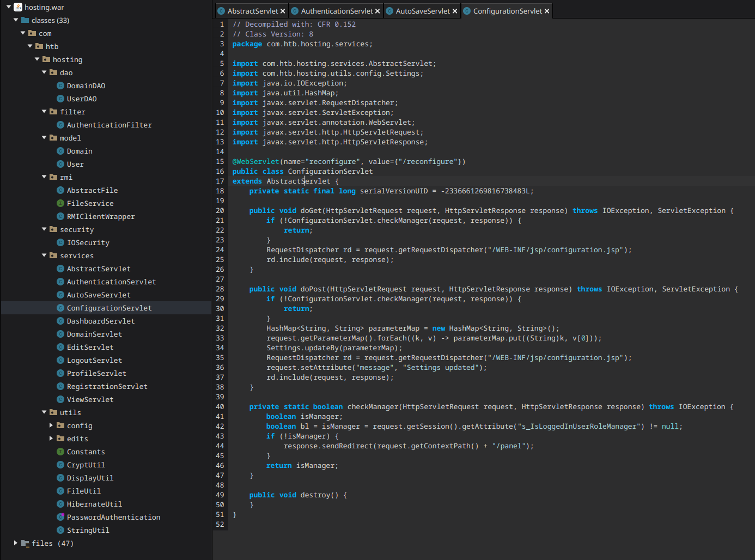Click the DomainDAO class icon

pyautogui.click(x=60, y=86)
